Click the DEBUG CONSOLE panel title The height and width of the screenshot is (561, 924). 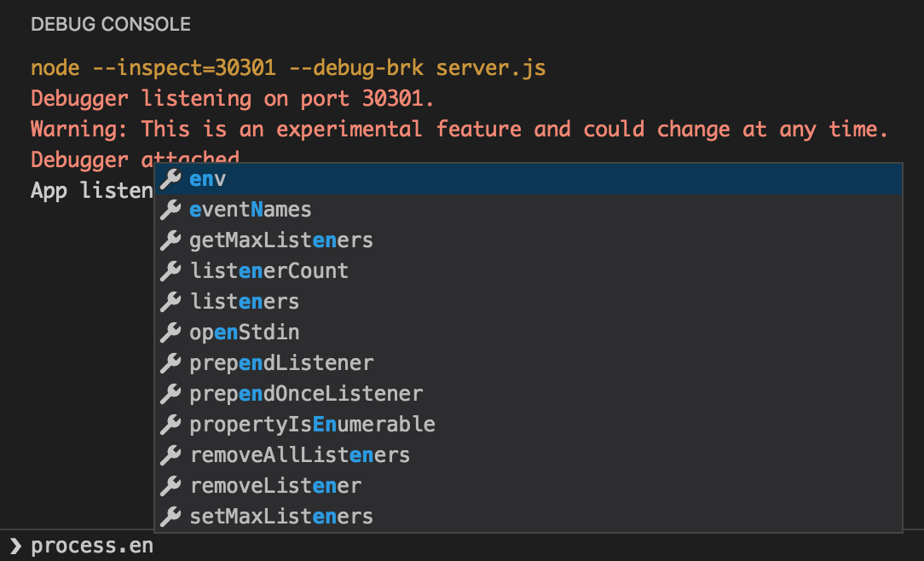(111, 25)
